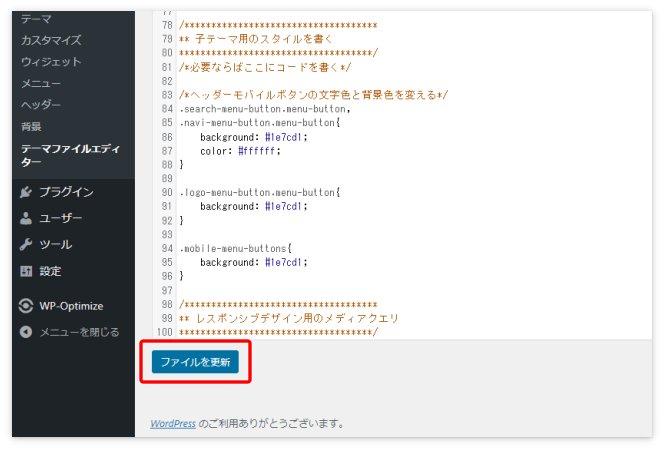Click the closing brace on line 96

181,276
